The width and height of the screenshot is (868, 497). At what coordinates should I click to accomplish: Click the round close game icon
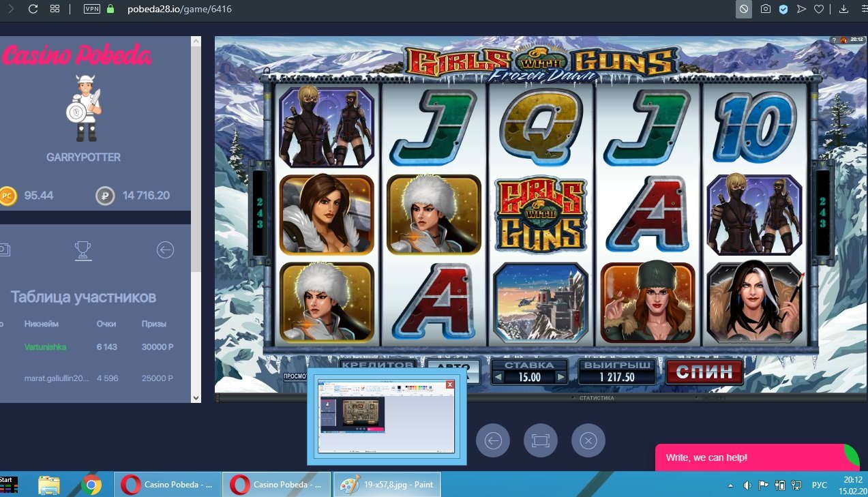pyautogui.click(x=588, y=441)
